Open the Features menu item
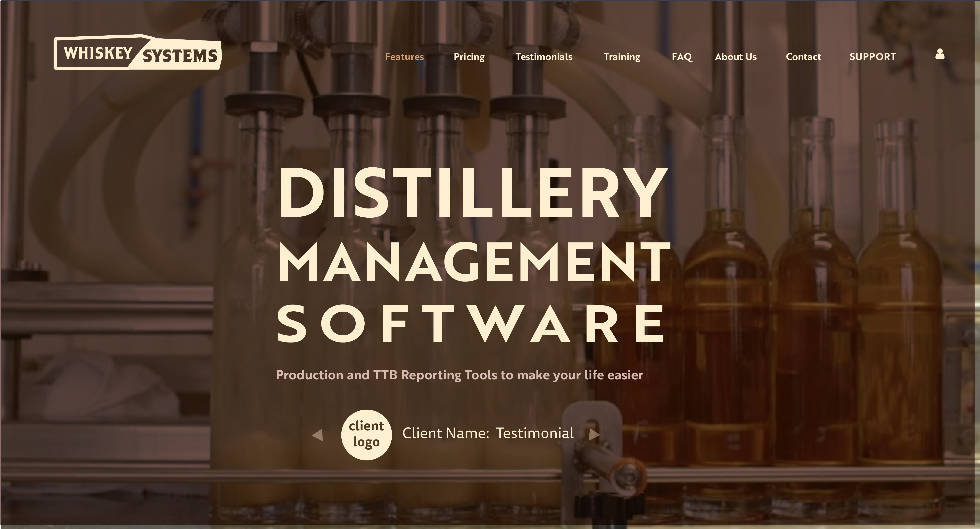The width and height of the screenshot is (980, 529). 404,57
